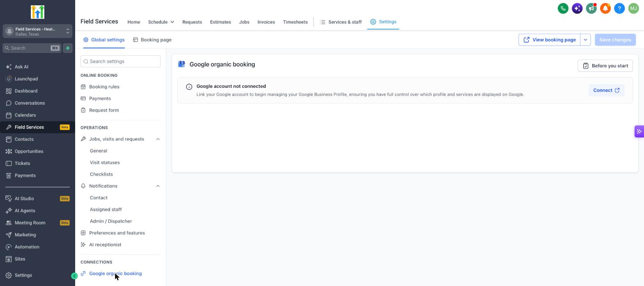Click the sidebar collapse arrow icon
This screenshot has height=286, width=644.
point(74,276)
